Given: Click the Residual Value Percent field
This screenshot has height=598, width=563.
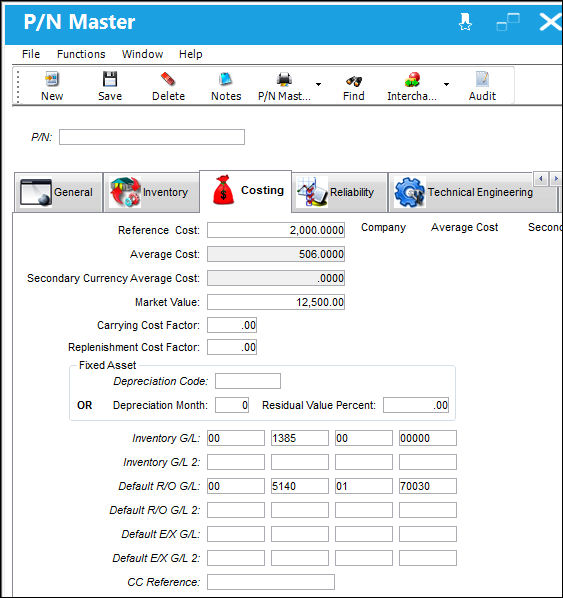Looking at the screenshot, I should 416,405.
